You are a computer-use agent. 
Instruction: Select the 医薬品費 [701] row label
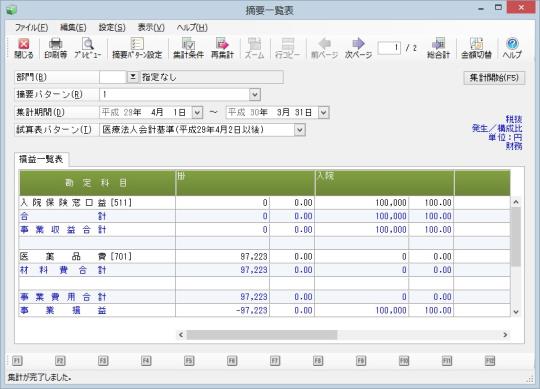tap(76, 256)
